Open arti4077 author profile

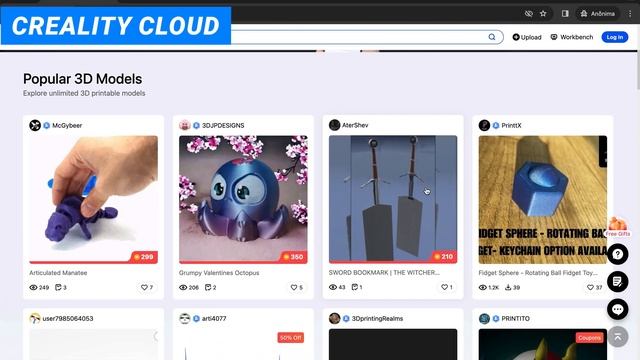[x=214, y=318]
